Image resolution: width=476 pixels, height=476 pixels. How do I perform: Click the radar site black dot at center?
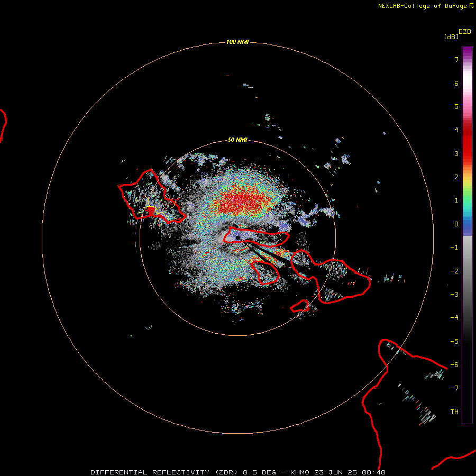237,237
